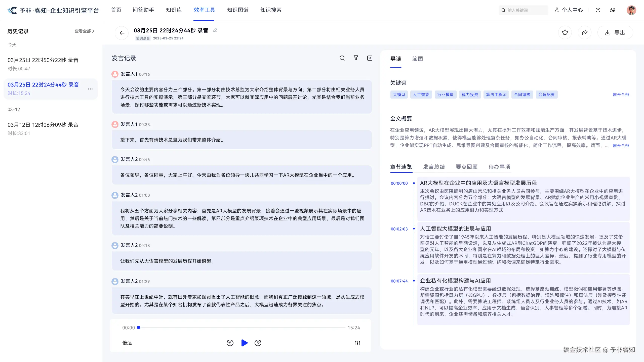Screen dimensions: 644x362
Task: Click the edit pencil beside recording title
Action: click(215, 30)
